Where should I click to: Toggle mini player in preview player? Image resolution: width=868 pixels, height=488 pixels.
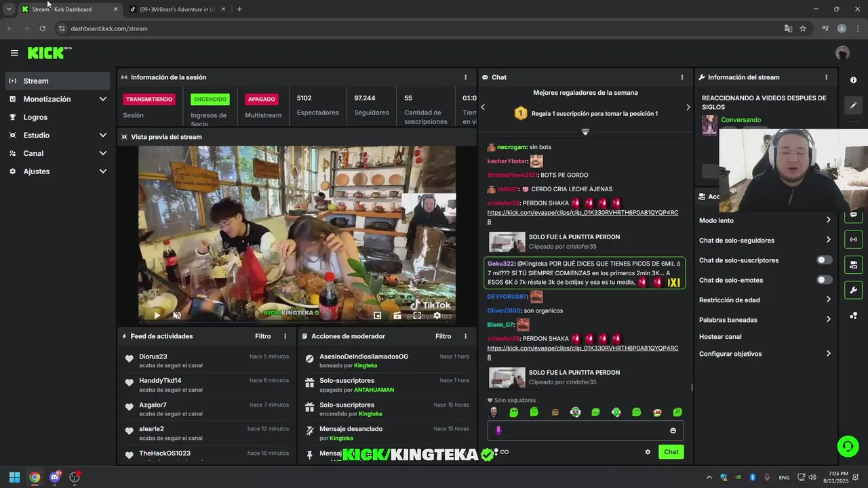coord(378,315)
